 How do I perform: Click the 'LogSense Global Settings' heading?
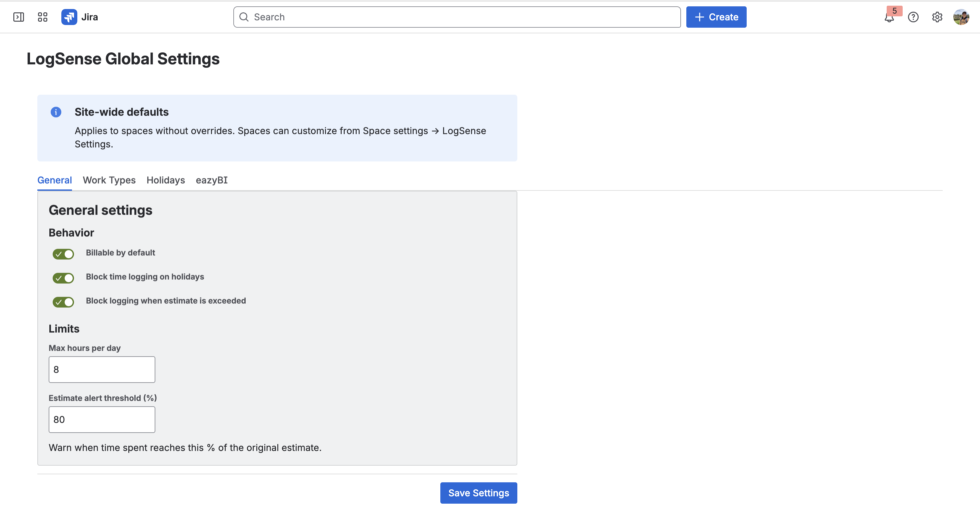[x=123, y=59]
